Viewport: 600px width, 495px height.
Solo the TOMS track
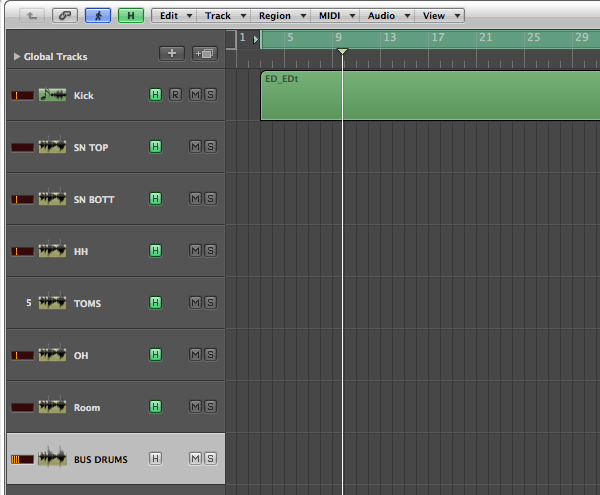pos(210,303)
